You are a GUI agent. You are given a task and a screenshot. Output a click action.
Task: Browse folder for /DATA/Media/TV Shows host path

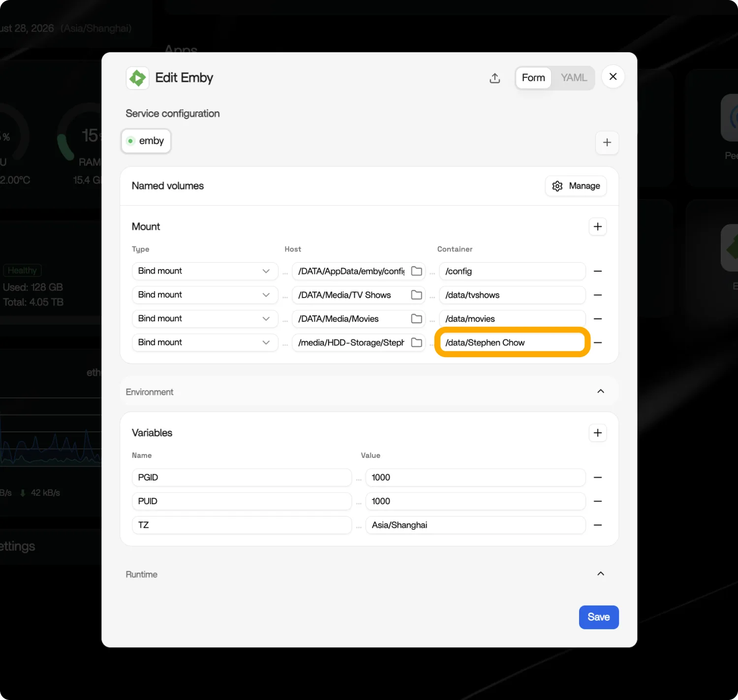coord(417,295)
